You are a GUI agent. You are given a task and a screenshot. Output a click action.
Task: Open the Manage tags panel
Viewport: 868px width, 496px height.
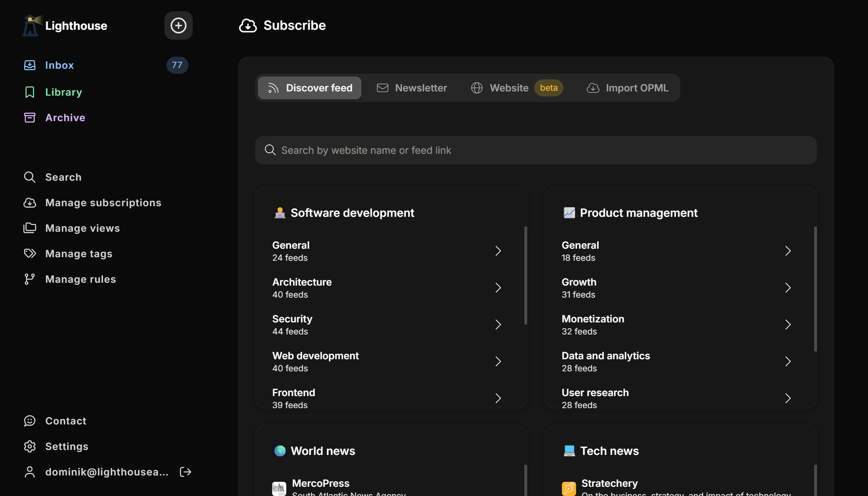coord(78,253)
